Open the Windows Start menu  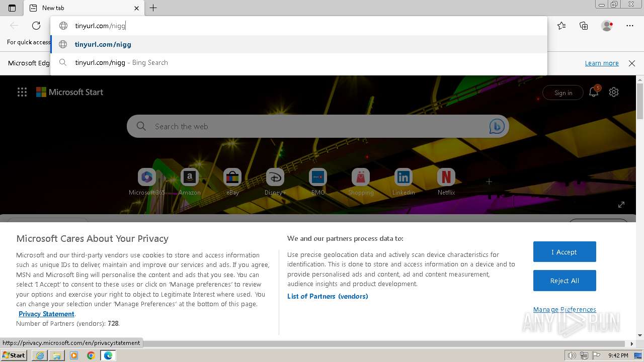[x=14, y=355]
